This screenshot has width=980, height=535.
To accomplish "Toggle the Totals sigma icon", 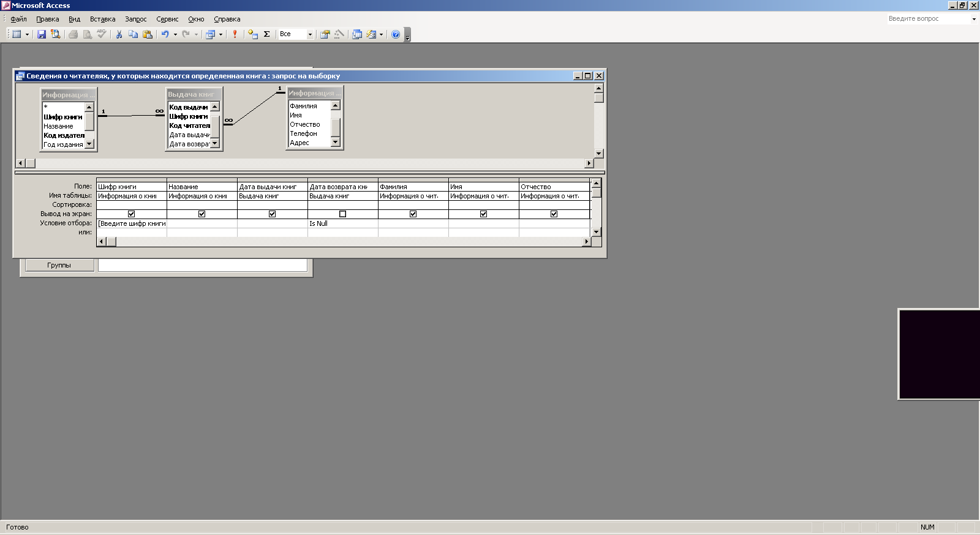I will pyautogui.click(x=267, y=34).
